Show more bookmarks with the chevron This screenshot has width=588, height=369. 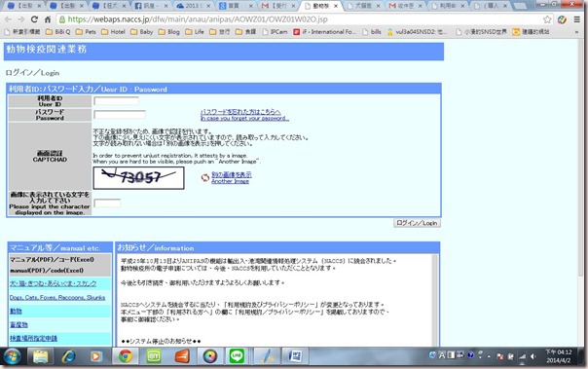point(576,32)
